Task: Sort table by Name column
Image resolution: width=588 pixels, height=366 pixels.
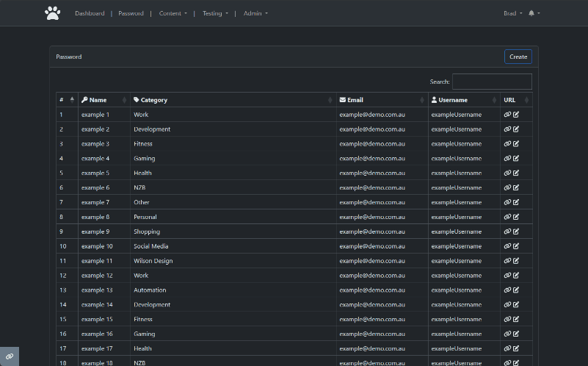Action: coord(104,100)
